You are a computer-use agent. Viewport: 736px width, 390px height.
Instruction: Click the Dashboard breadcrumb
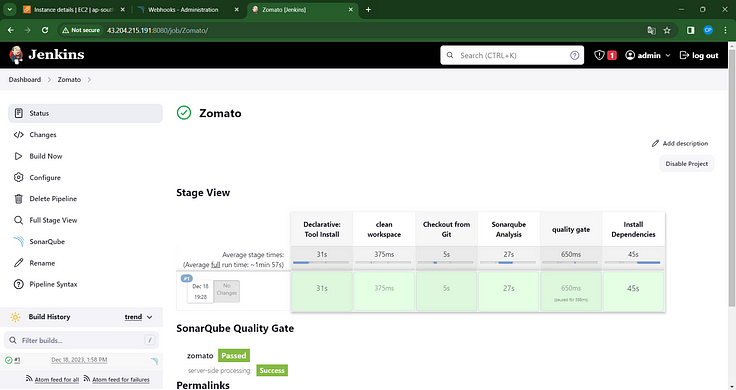(25, 80)
